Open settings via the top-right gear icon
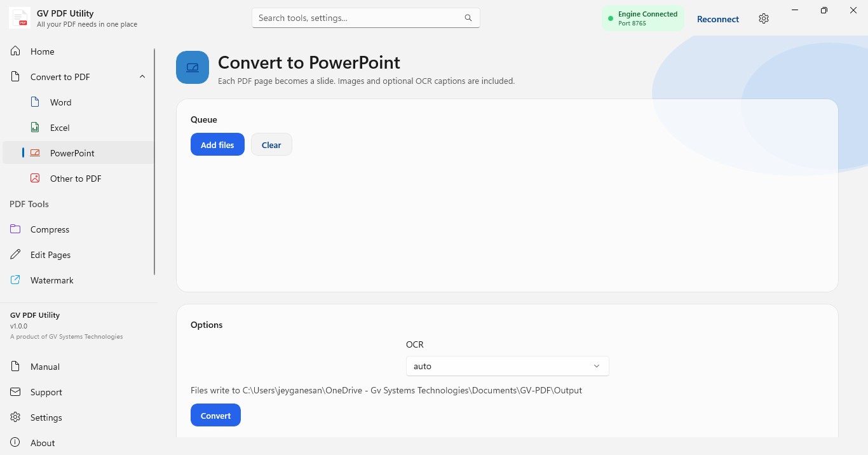The width and height of the screenshot is (868, 455). (764, 19)
